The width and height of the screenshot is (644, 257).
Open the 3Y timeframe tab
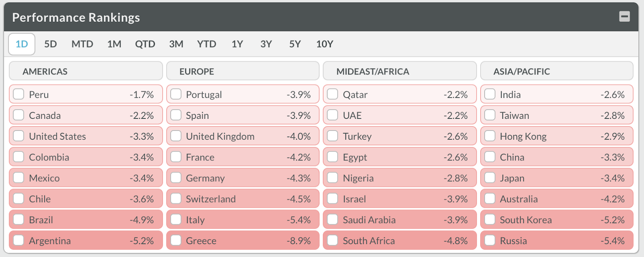click(266, 44)
